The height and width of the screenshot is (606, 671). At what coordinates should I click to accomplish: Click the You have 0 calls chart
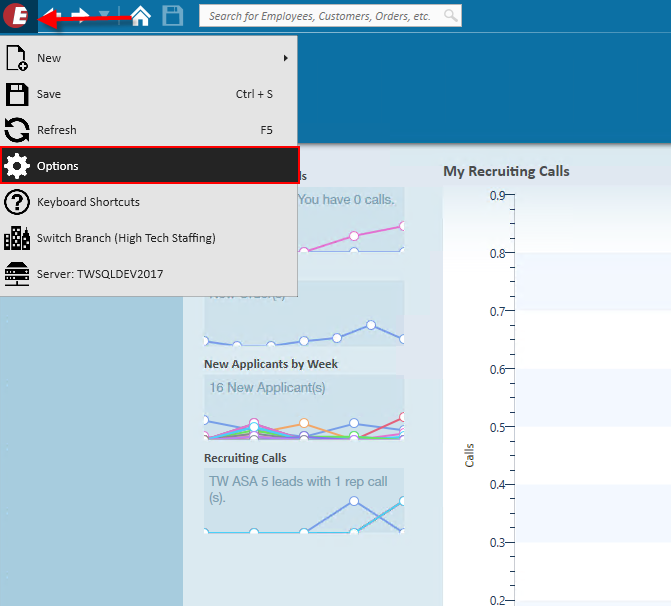351,219
